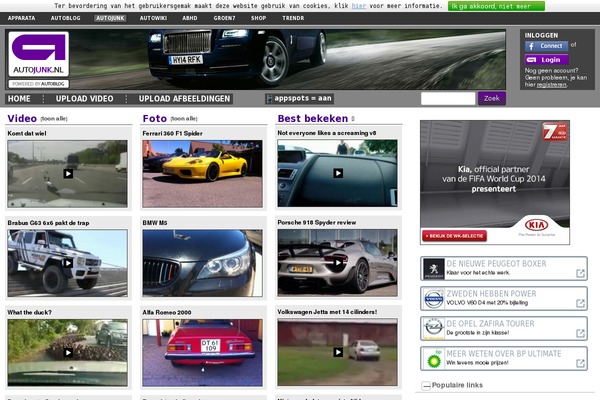
Task: Open the Opel Zafira Tourer external link icon
Action: click(580, 333)
